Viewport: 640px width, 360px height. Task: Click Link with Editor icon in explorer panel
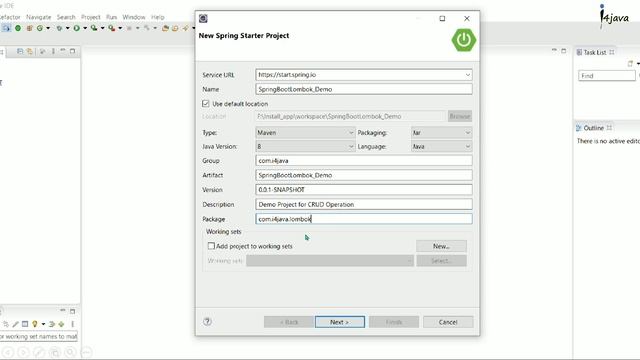pyautogui.click(x=30, y=51)
